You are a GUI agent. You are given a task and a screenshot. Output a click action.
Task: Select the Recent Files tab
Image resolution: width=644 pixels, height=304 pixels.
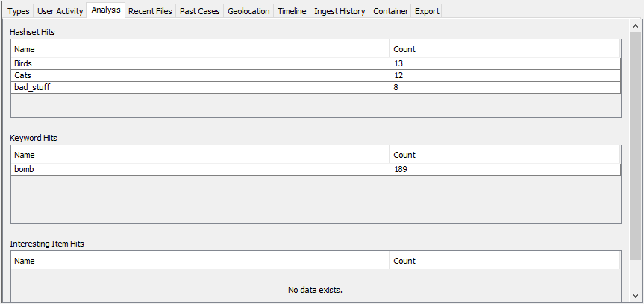coord(150,11)
